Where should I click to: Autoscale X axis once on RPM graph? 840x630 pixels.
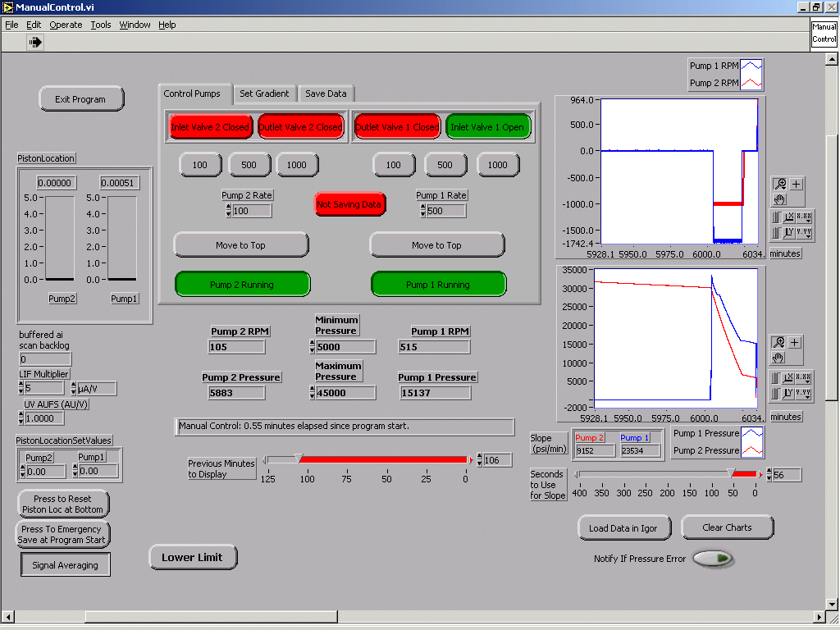[x=788, y=217]
